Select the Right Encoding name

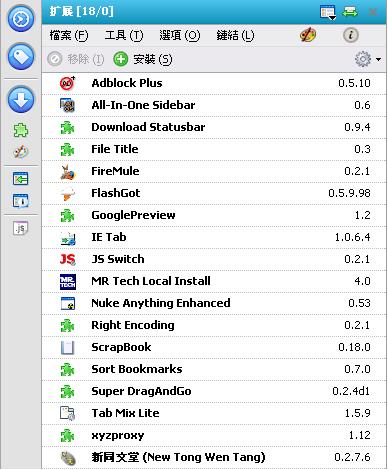point(133,325)
